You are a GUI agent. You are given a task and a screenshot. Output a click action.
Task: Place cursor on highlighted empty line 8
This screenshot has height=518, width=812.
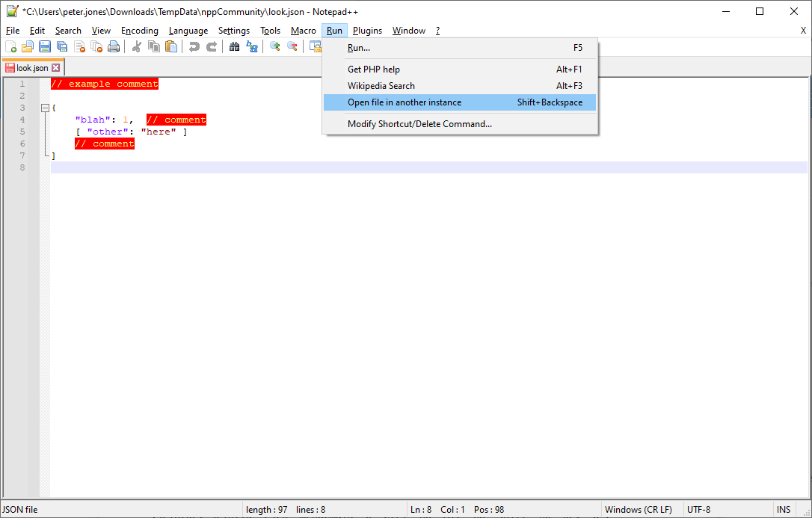point(428,167)
